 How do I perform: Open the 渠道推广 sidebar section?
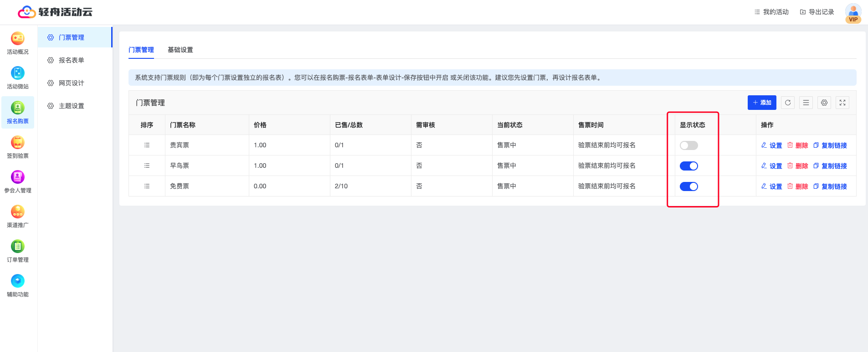coord(18,217)
